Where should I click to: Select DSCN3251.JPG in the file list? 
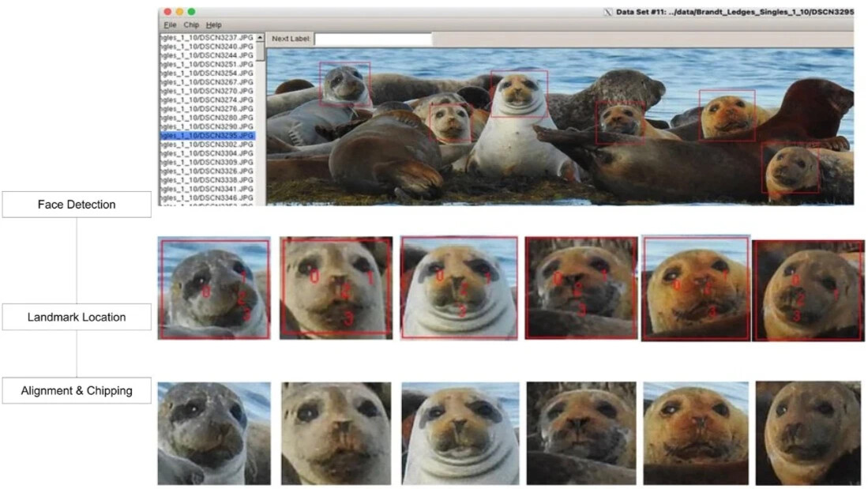(207, 64)
